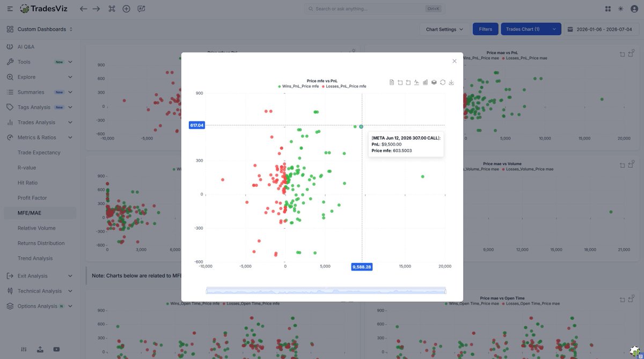
Task: Download popup chart as image
Action: (451, 82)
